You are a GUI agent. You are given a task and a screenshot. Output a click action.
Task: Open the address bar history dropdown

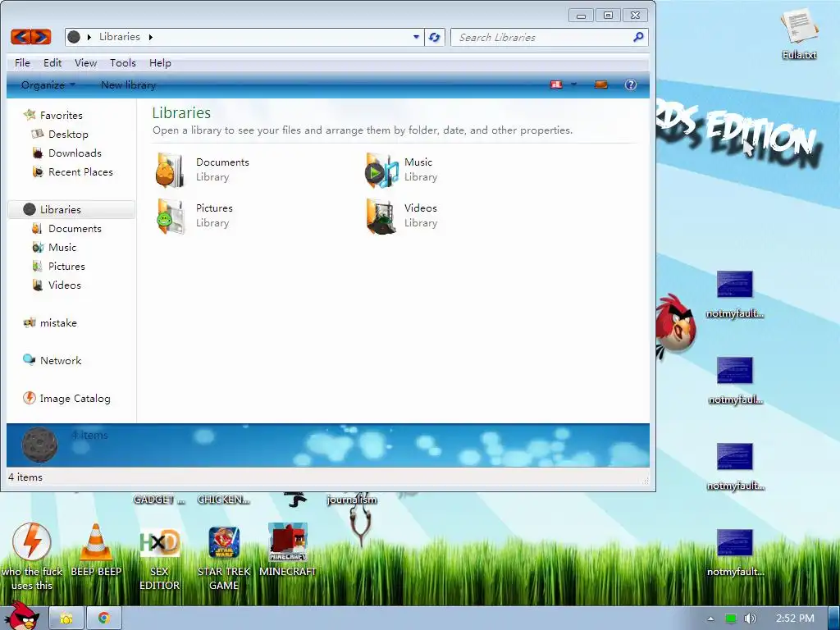pos(416,37)
